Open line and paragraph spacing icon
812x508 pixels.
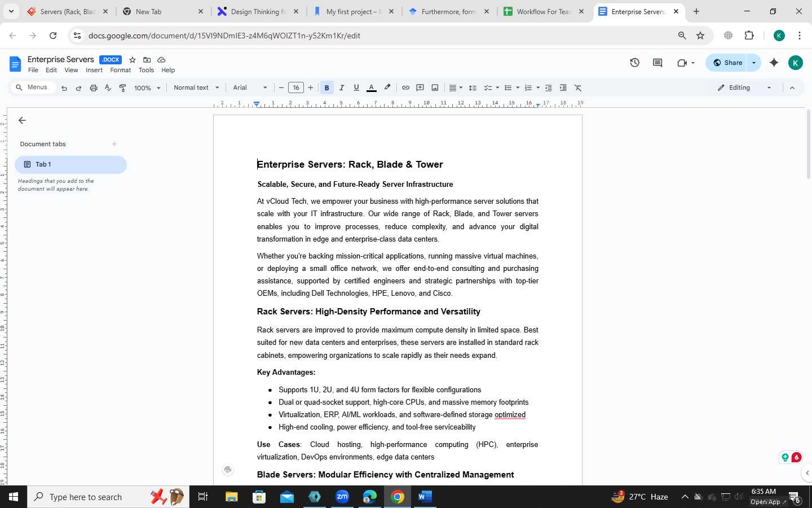(473, 87)
